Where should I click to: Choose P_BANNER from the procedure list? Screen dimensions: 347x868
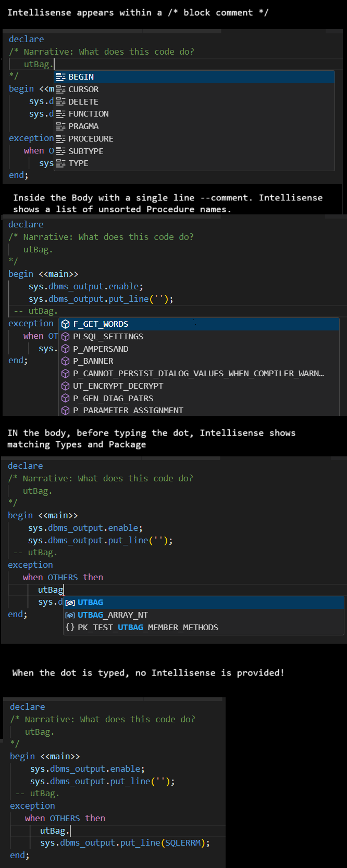tap(199, 361)
